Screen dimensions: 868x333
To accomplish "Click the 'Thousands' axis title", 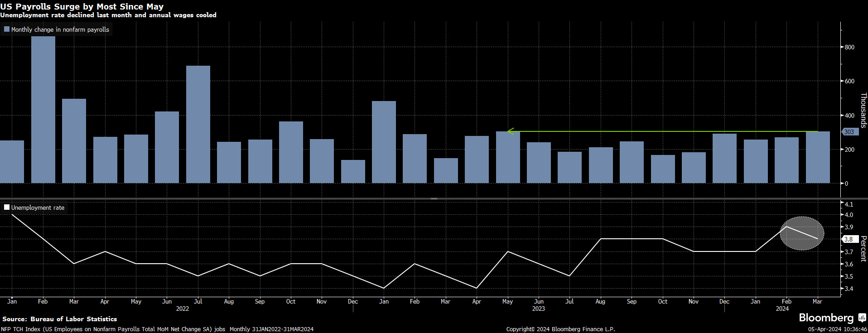I will point(863,111).
